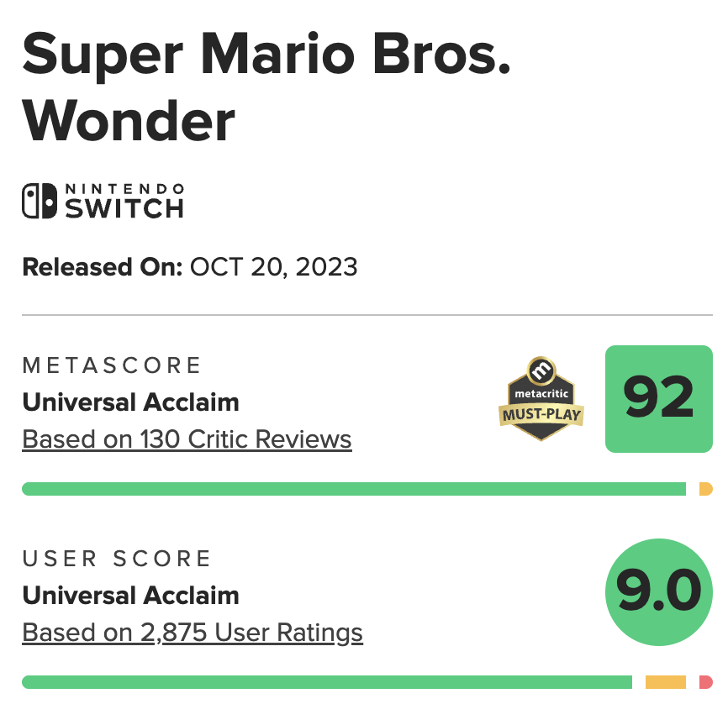Open the Based on 130 Critic Reviews link

187,439
